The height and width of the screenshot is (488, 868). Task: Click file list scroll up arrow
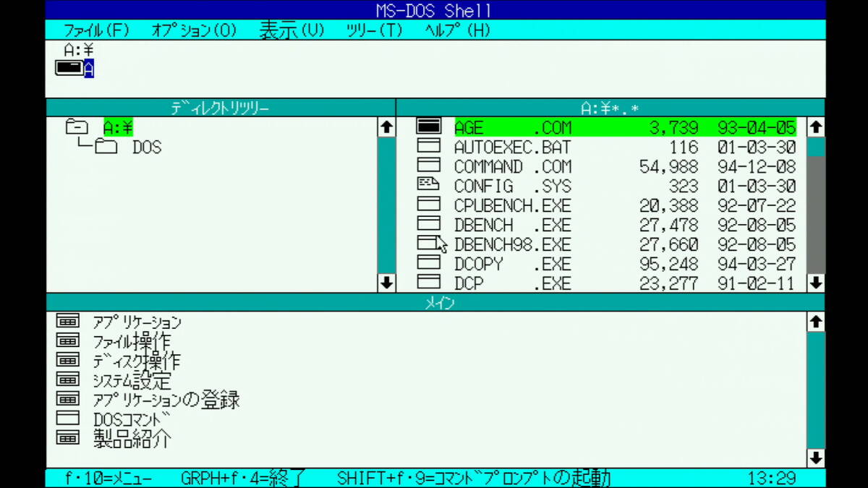816,127
